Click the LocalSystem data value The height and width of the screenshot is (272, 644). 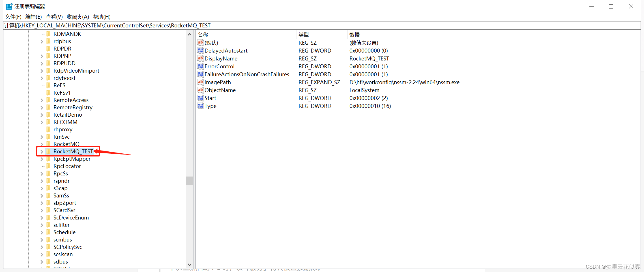[364, 90]
